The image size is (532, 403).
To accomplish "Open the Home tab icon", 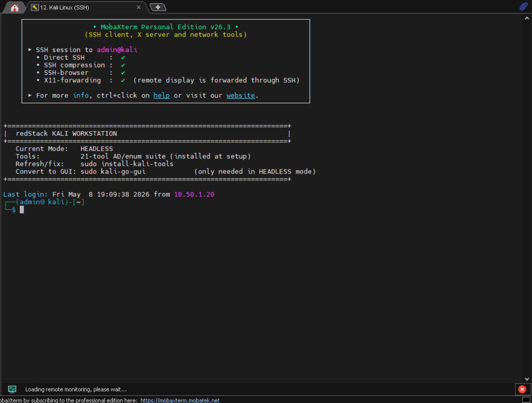I will (14, 7).
